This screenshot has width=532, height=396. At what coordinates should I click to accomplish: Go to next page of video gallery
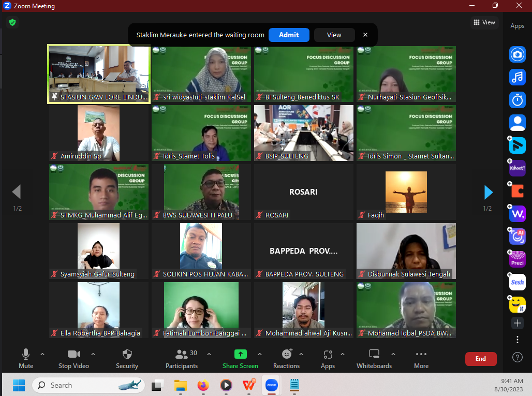point(488,192)
